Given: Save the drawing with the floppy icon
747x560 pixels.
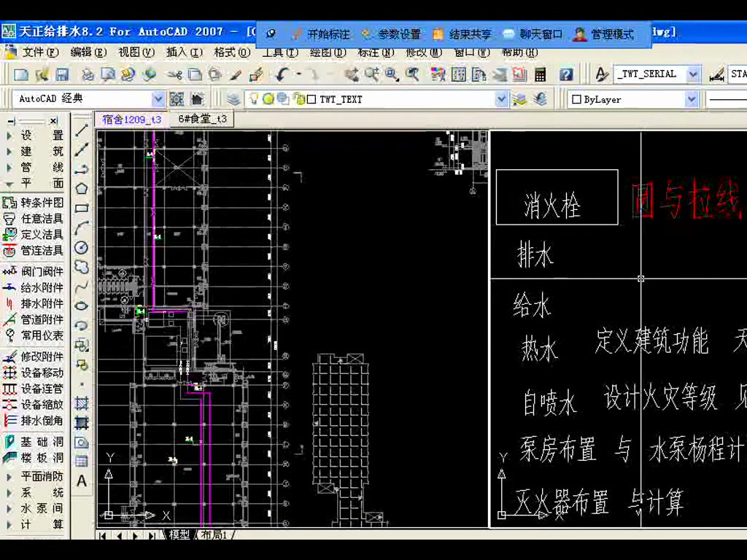Looking at the screenshot, I should 62,74.
